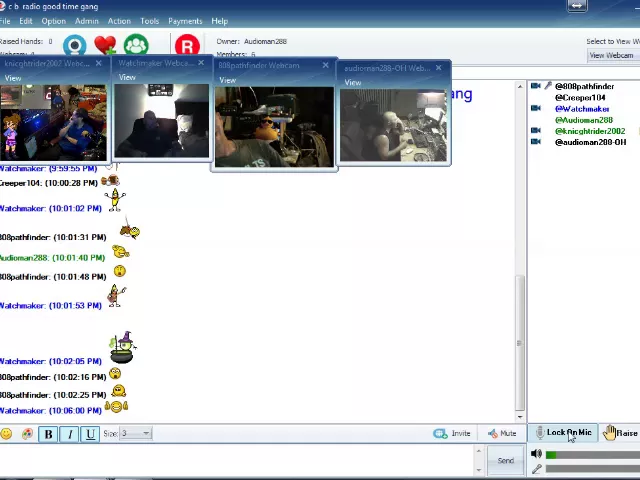This screenshot has height=480, width=640.
Task: Open View menu in 808pathfinder webcam
Action: pyautogui.click(x=228, y=80)
